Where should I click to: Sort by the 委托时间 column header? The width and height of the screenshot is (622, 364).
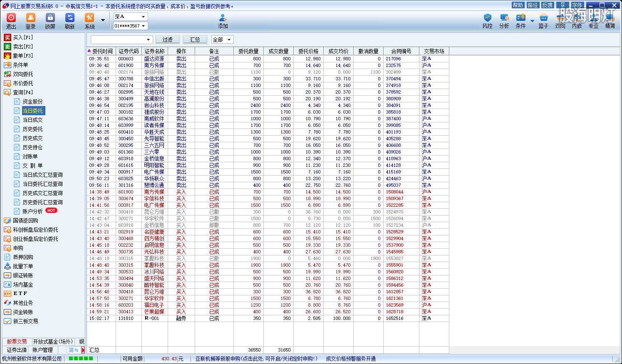[x=101, y=51]
